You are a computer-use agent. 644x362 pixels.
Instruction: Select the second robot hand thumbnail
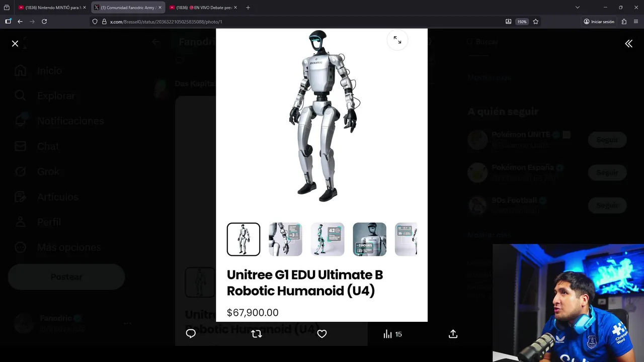coord(285,239)
